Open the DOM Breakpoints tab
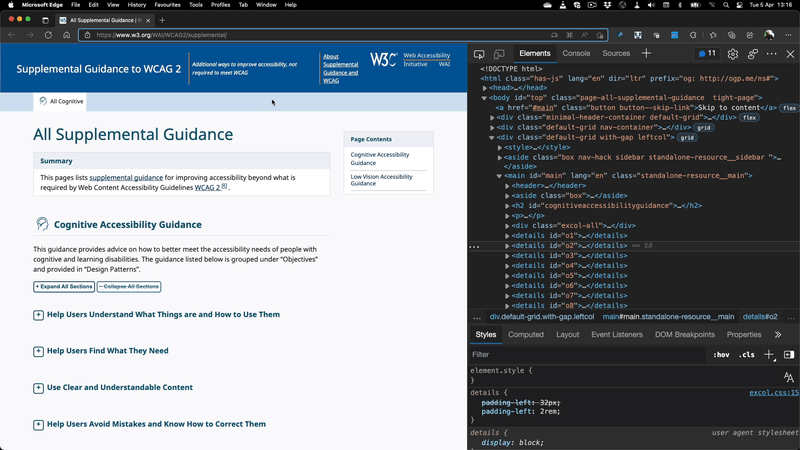800x450 pixels. point(685,335)
